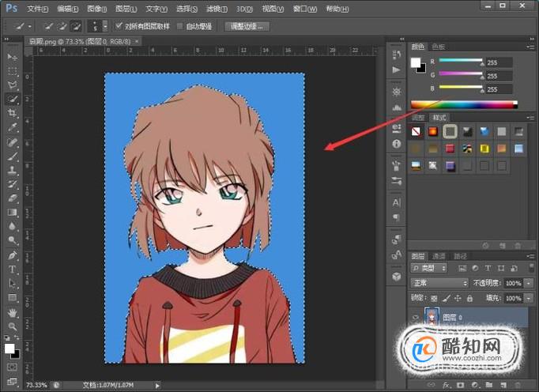Viewport: 539px width, 392px height.
Task: Open the Character panel icon
Action: click(396, 202)
